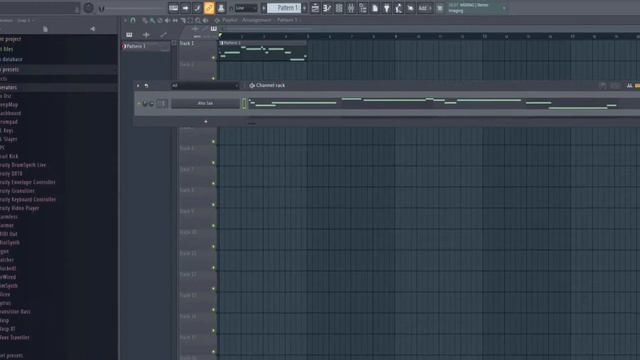Select Fruity Video Player in browser
This screenshot has height=360, width=640.
click(20, 208)
